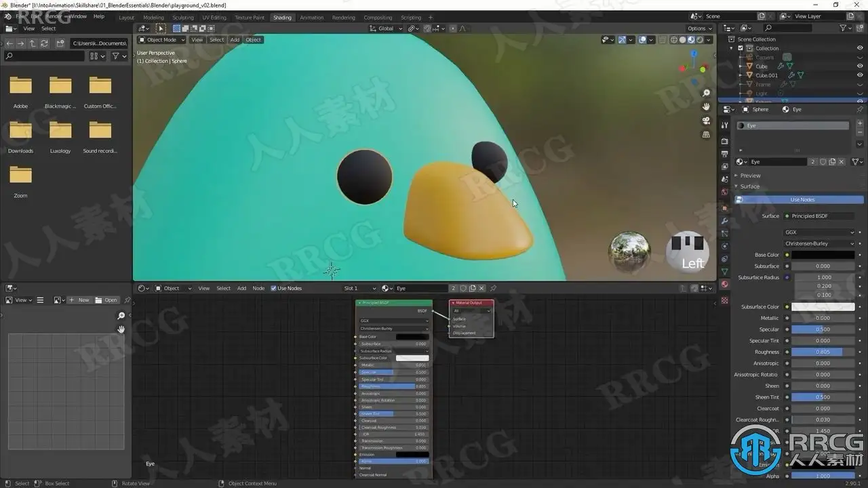
Task: Hide Collection with its eye icon
Action: pyautogui.click(x=860, y=48)
